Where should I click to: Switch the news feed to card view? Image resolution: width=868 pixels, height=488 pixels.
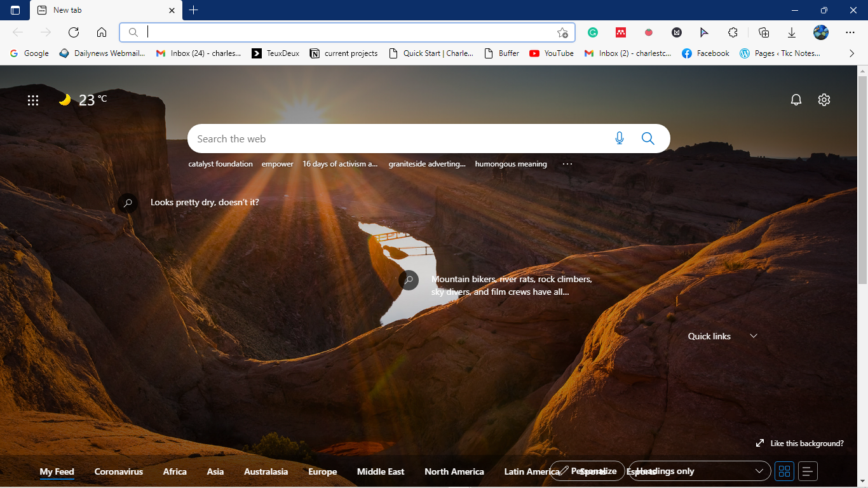(x=784, y=471)
